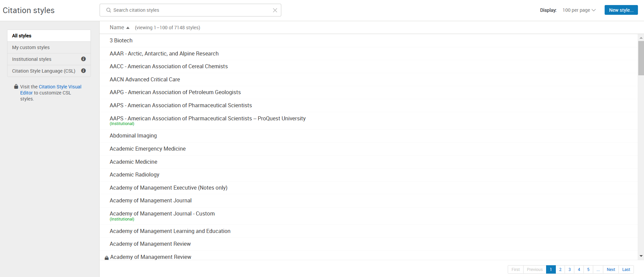Open Citation Style Language (CSL) tab
Screen dimensions: 644x277
coord(49,71)
